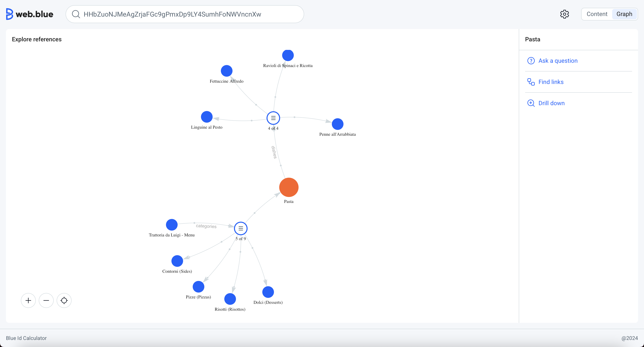Select the Dolci (Desserts) node
644x347 pixels.
(x=268, y=292)
